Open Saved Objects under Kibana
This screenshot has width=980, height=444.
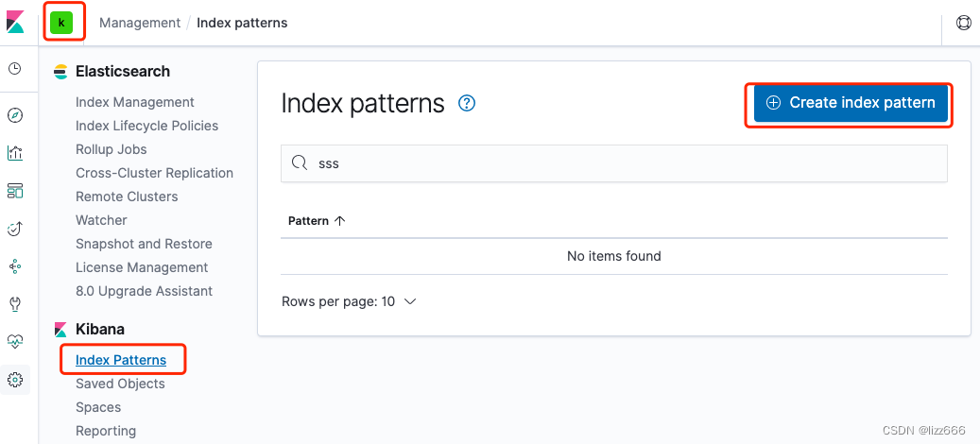pos(120,384)
